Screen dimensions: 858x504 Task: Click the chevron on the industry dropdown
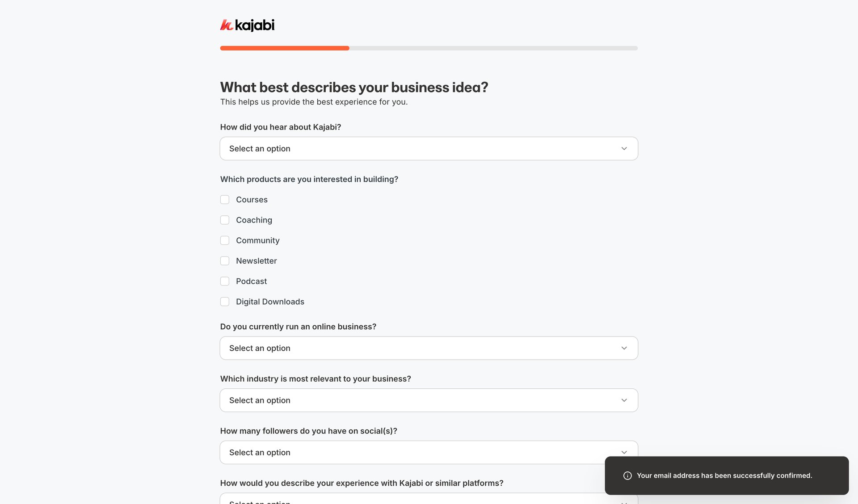624,400
